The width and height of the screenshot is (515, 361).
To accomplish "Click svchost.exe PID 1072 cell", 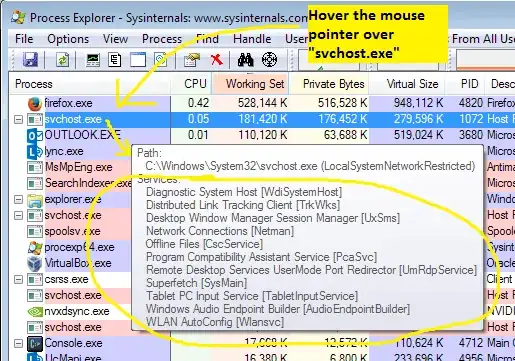I will 471,119.
